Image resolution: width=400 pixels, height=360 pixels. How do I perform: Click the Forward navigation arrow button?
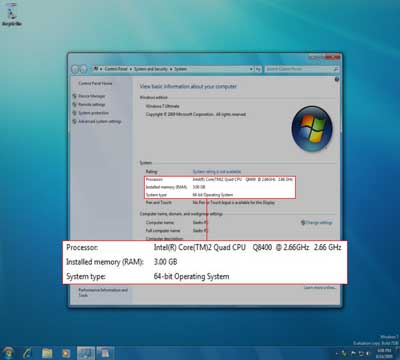[x=83, y=69]
